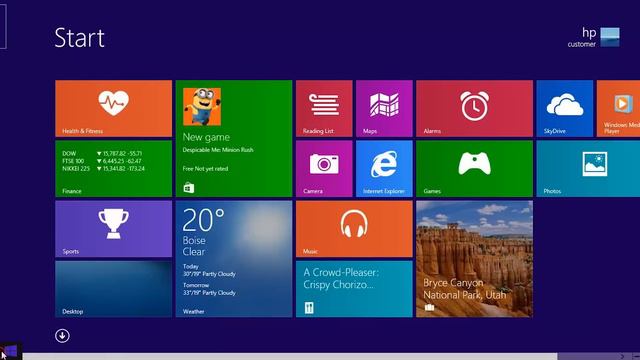Click the DOW stock quote line
The width and height of the screenshot is (640, 360).
tap(102, 153)
